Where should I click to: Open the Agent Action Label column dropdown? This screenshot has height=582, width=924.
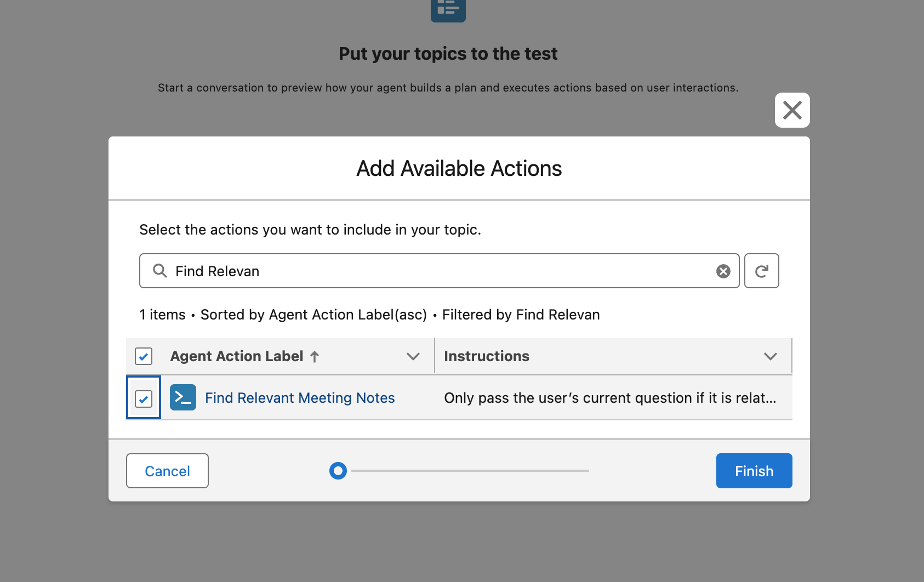coord(413,357)
